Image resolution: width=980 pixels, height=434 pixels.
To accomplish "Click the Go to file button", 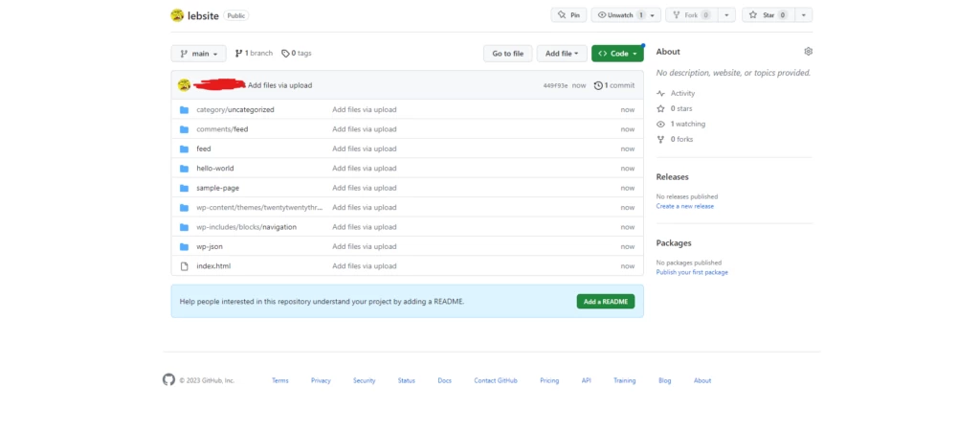I will click(x=507, y=54).
